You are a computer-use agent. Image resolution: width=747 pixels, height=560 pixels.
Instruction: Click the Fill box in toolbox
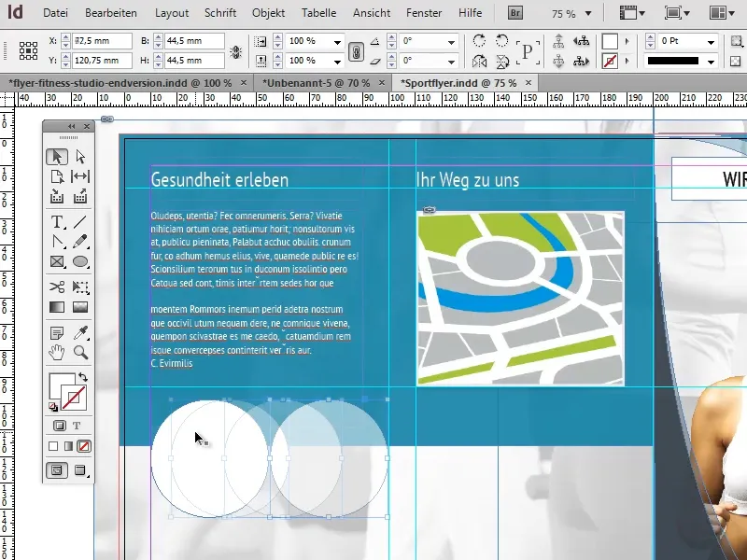tap(61, 385)
